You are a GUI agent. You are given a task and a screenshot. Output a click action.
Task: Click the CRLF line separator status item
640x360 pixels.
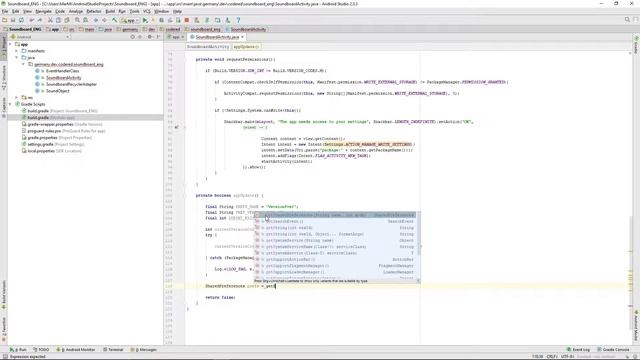click(x=552, y=356)
